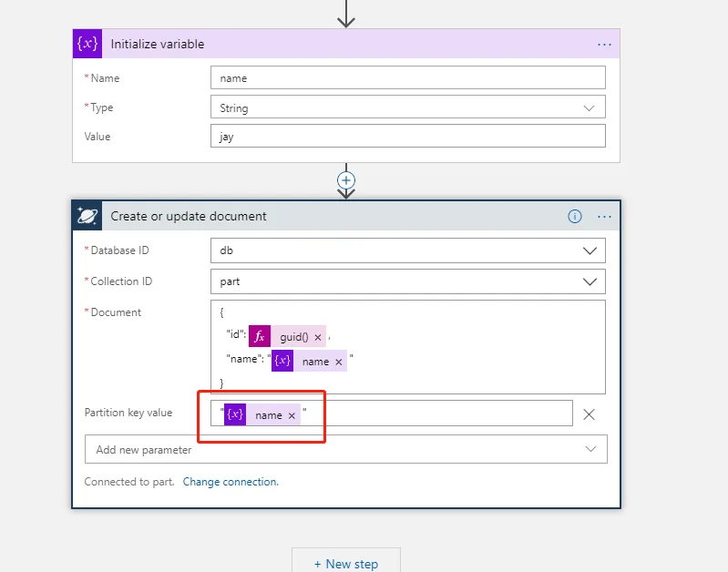728x572 pixels.
Task: Delete the Partition key value parameter
Action: click(x=589, y=414)
